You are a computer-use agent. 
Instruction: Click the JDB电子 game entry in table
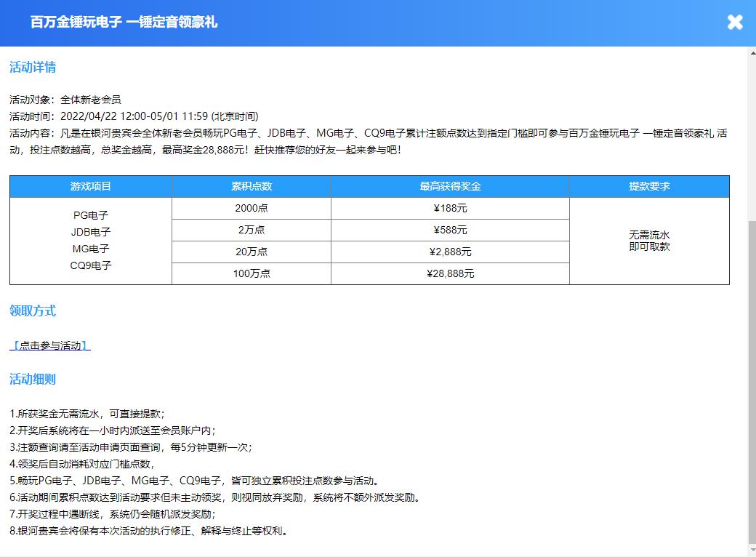[x=91, y=233]
